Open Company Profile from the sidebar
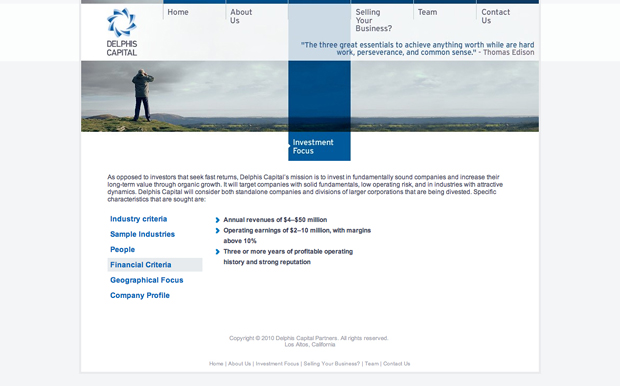620x386 pixels. point(140,295)
